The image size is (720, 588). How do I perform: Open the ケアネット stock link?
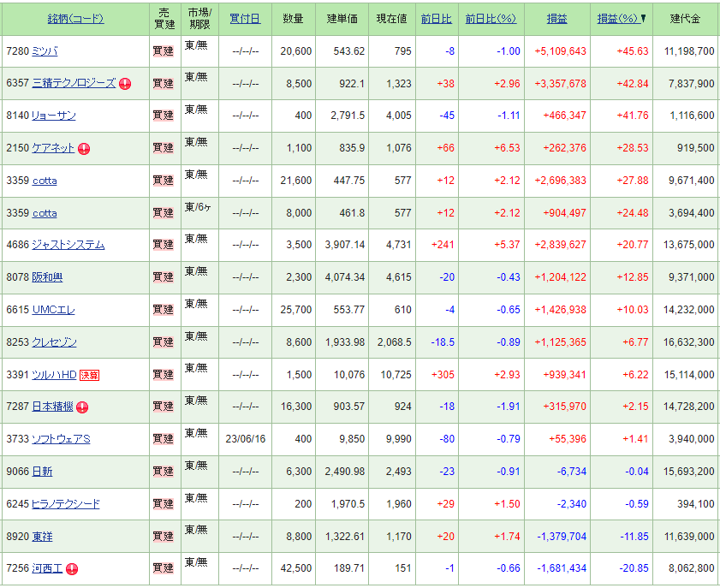[x=53, y=148]
